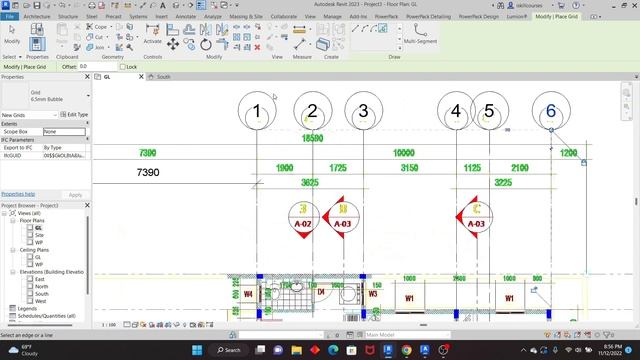Open the Properties palette button

pyautogui.click(x=37, y=44)
